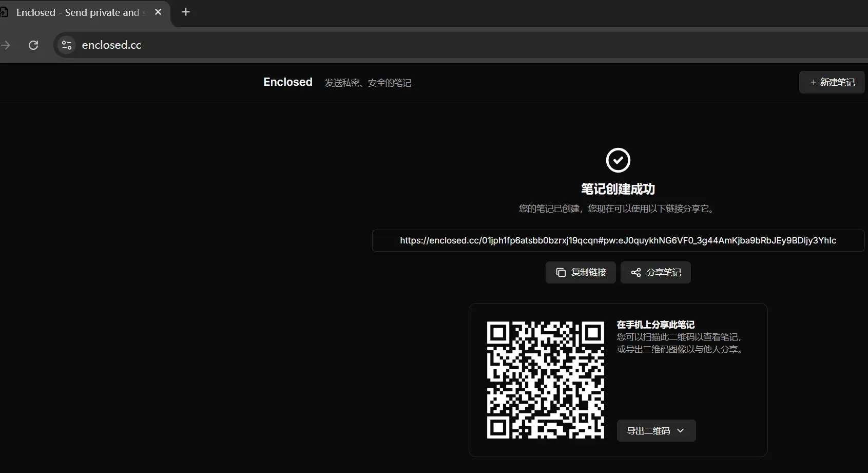Click the QR code image

pos(546,380)
